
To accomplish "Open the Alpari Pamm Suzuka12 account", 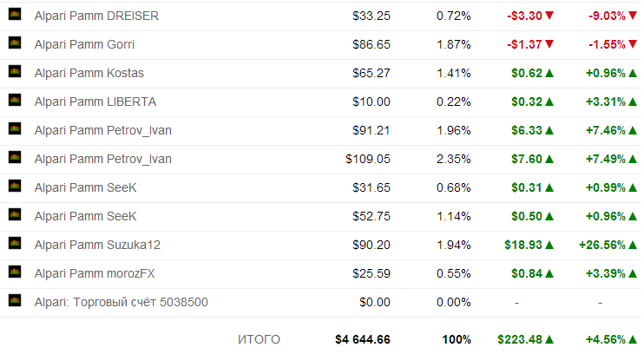I will pos(97,246).
